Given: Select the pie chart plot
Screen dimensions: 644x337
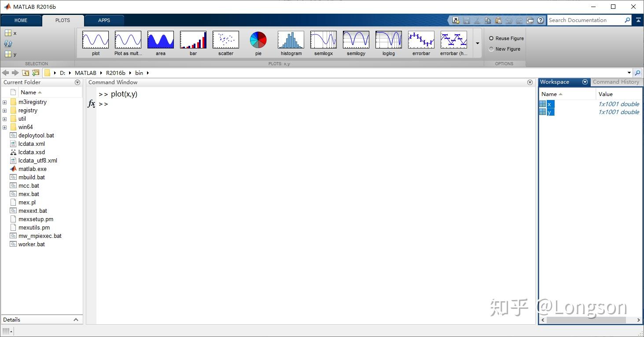Looking at the screenshot, I should tap(258, 43).
